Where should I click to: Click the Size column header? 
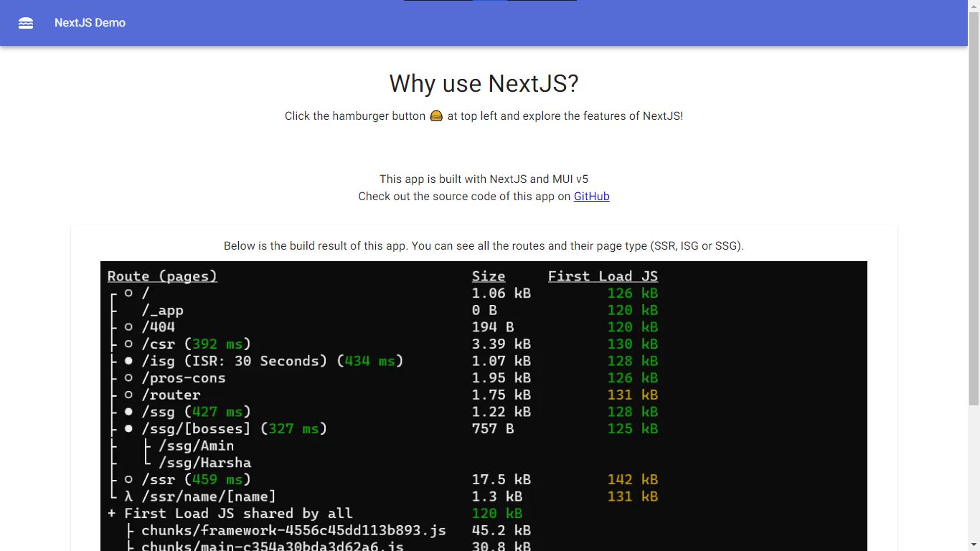click(488, 276)
